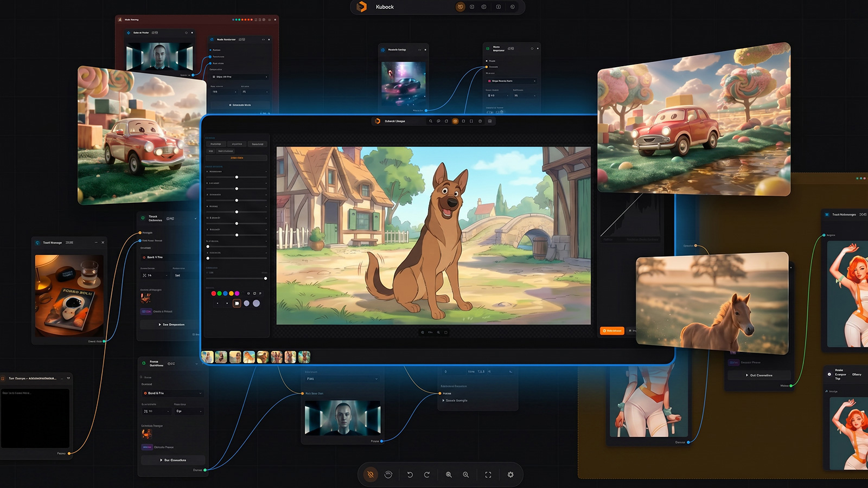Screen dimensions: 868x488
Task: Click the book image in the Toart Manage node
Action: [69, 296]
